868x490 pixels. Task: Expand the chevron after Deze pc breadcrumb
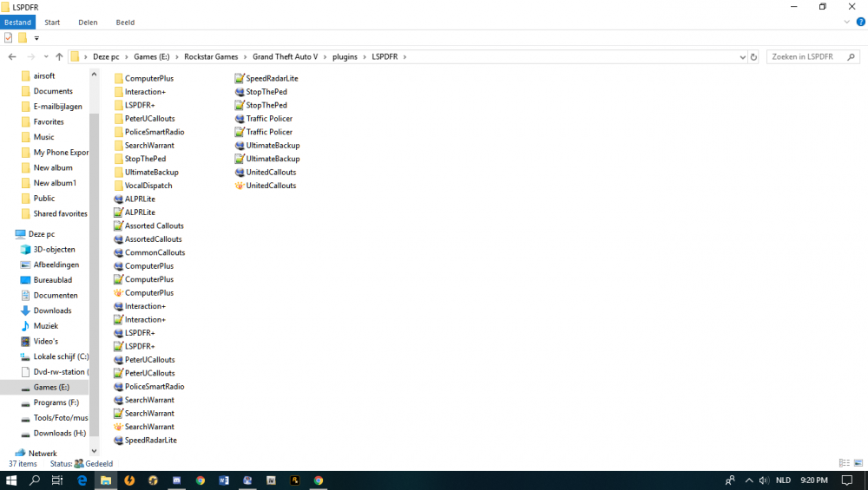(x=126, y=57)
